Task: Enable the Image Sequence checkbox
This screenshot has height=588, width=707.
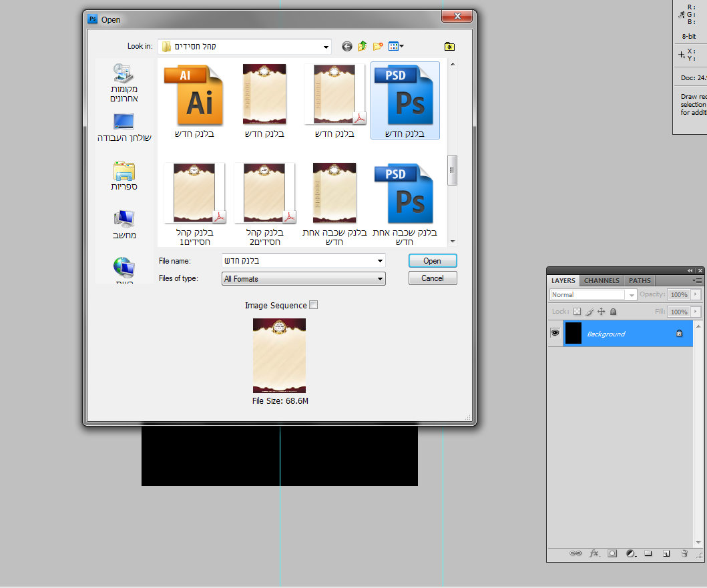Action: (314, 305)
